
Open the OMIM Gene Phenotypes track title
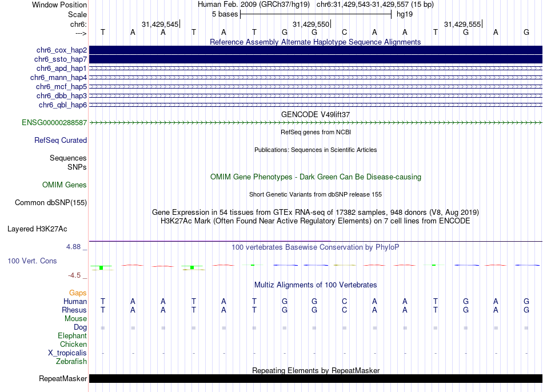[316, 177]
